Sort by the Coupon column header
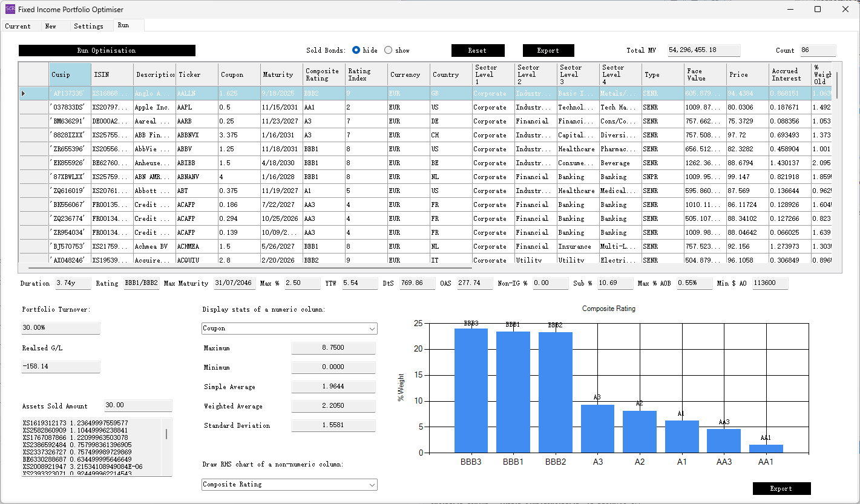This screenshot has height=504, width=860. [x=239, y=74]
